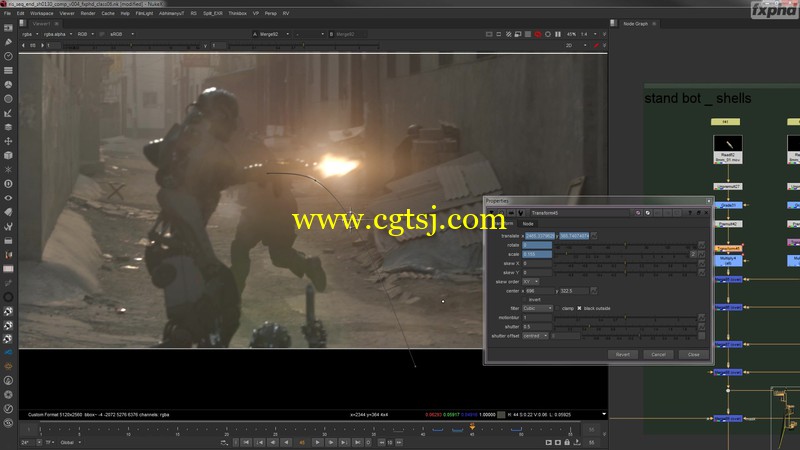Image resolution: width=800 pixels, height=450 pixels.
Task: Open the Filter nodes circle icon
Action: click(x=8, y=99)
